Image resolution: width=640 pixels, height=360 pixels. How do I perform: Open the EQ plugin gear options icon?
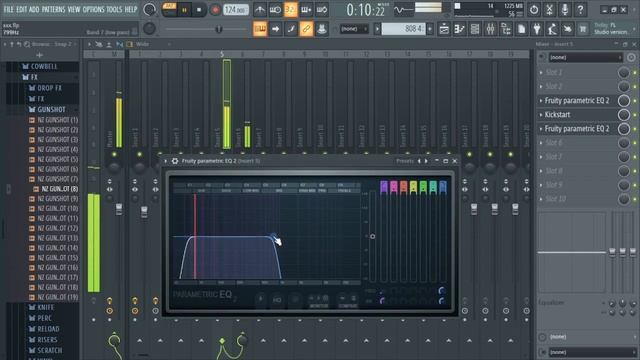coord(175,161)
